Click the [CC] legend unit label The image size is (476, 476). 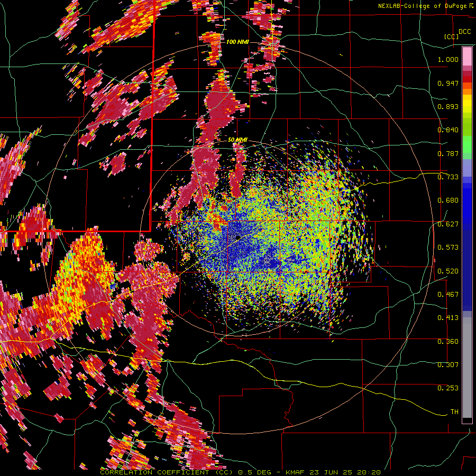[x=451, y=36]
